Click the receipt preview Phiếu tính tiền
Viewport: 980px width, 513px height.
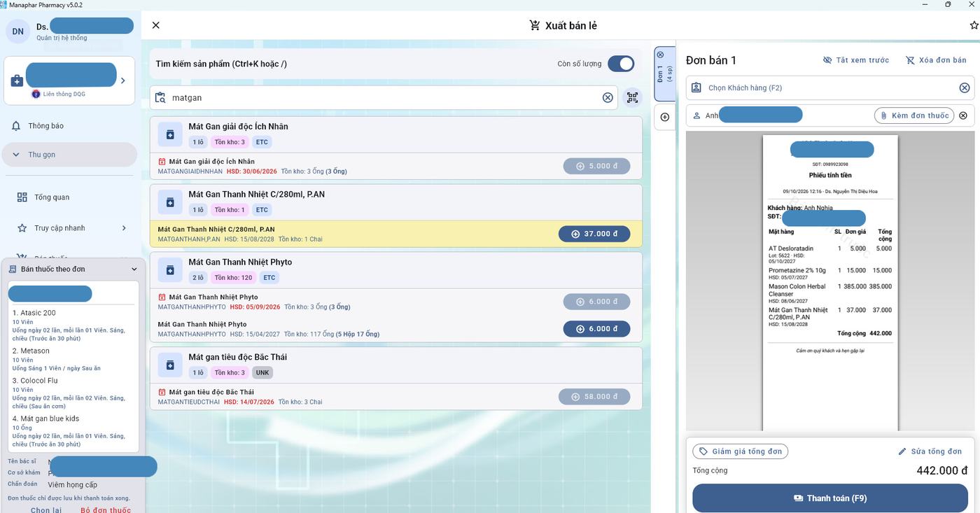[830, 283]
